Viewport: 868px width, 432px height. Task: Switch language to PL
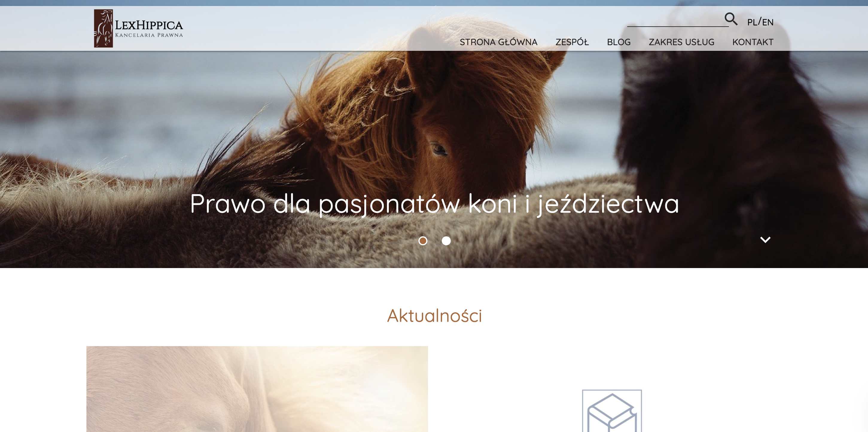tap(752, 22)
